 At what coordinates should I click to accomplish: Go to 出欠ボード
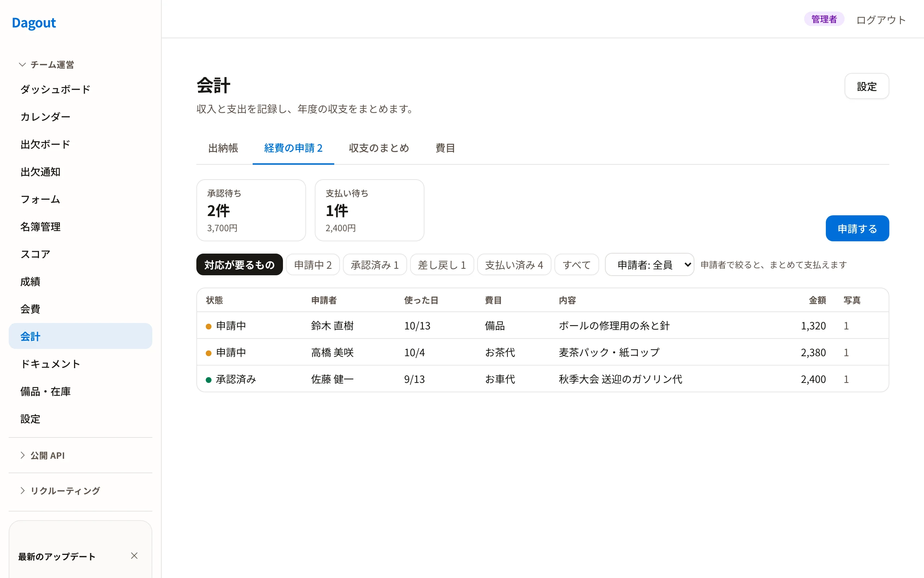(x=80, y=144)
